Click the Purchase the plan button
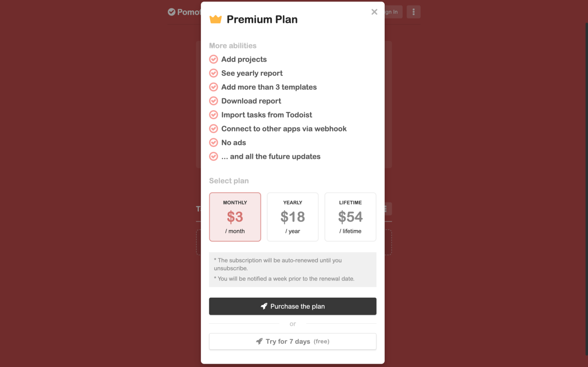Image resolution: width=588 pixels, height=367 pixels. click(292, 306)
